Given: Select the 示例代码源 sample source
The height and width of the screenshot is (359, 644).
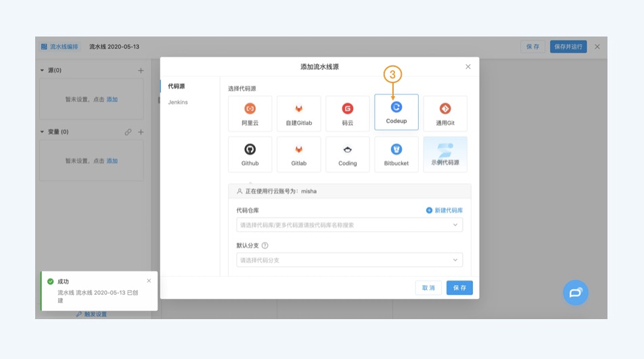Looking at the screenshot, I should (x=445, y=154).
